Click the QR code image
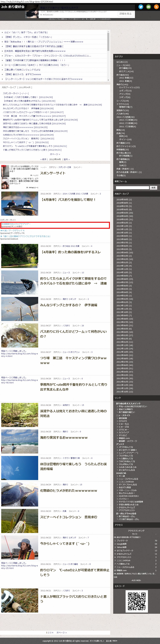 tap(136, 601)
